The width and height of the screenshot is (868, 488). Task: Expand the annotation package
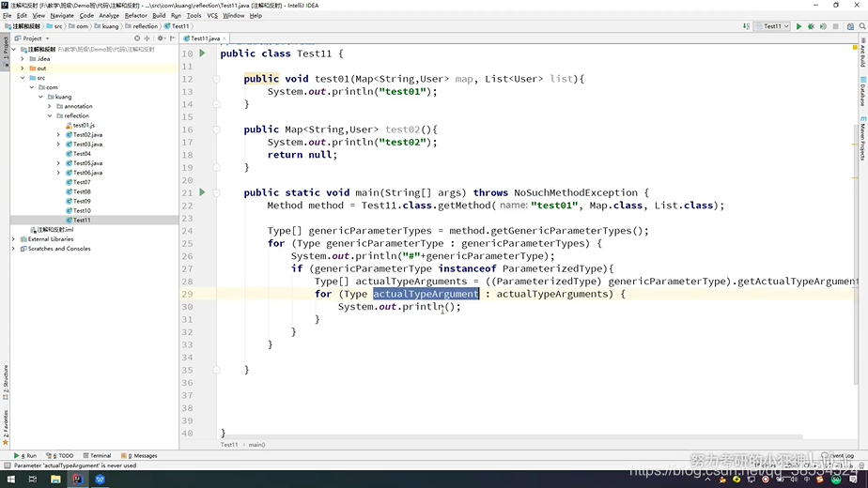[49, 106]
